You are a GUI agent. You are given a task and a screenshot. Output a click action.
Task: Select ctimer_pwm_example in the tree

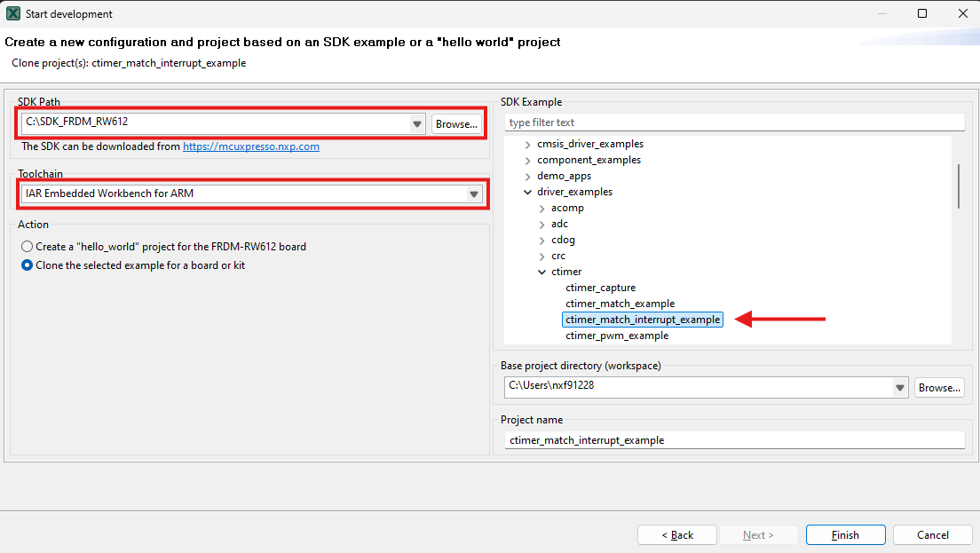point(617,336)
